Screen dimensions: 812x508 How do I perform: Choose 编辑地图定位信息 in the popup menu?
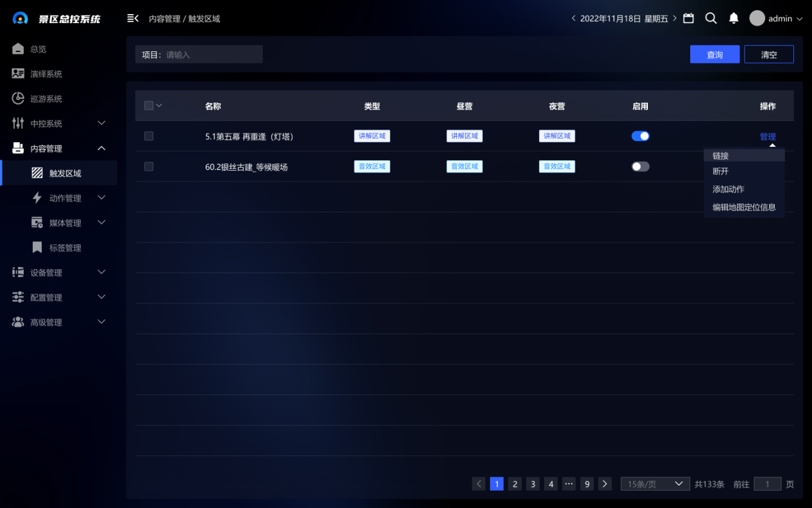coord(743,207)
